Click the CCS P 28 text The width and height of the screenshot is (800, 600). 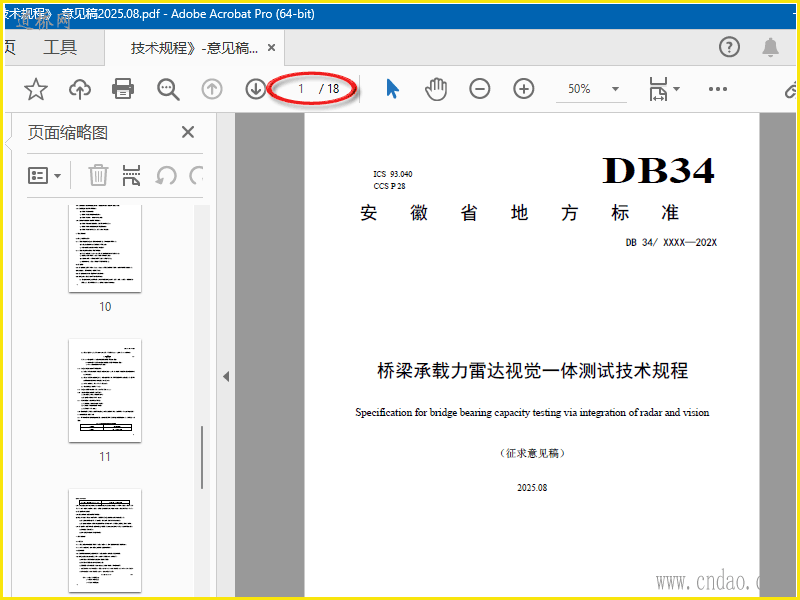pos(389,186)
